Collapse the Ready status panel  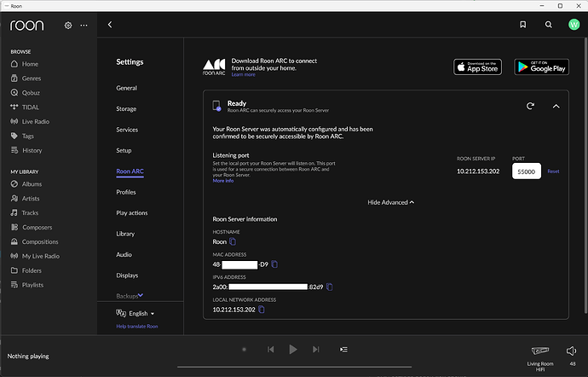coord(556,107)
